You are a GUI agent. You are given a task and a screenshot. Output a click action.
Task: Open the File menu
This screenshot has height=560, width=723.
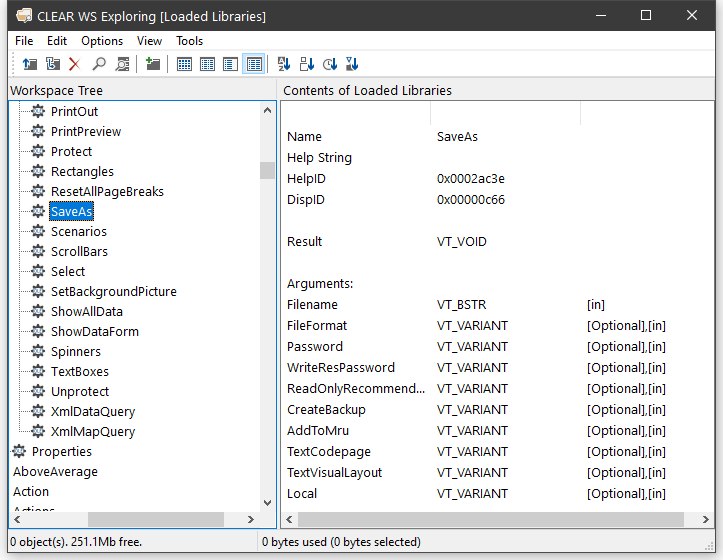[24, 41]
